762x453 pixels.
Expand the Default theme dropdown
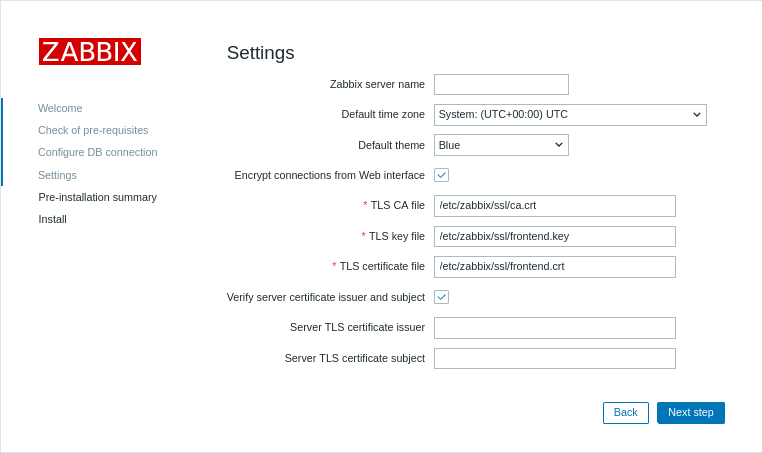coord(500,145)
